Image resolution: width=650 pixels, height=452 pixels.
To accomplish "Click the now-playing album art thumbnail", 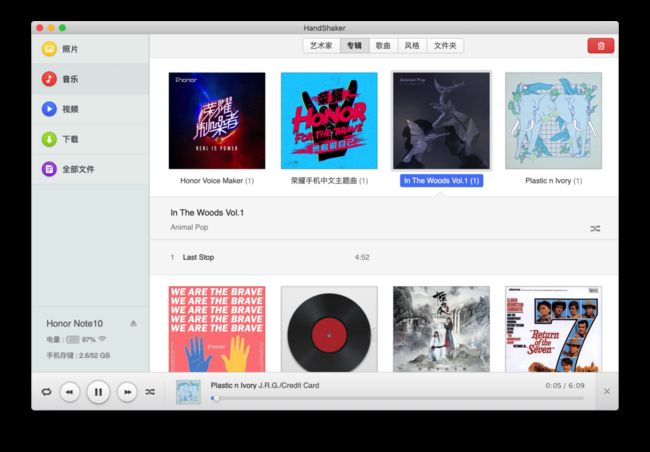I will pos(188,392).
